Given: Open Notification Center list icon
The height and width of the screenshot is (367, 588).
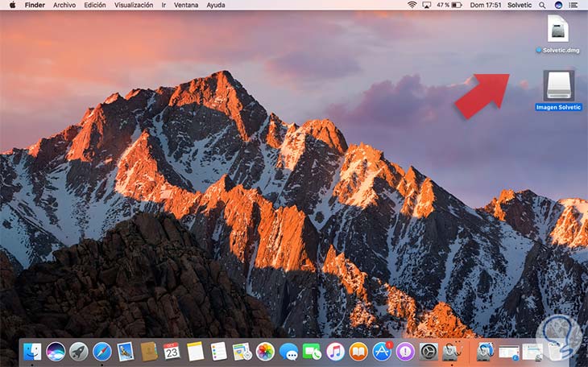Looking at the screenshot, I should tap(573, 5).
